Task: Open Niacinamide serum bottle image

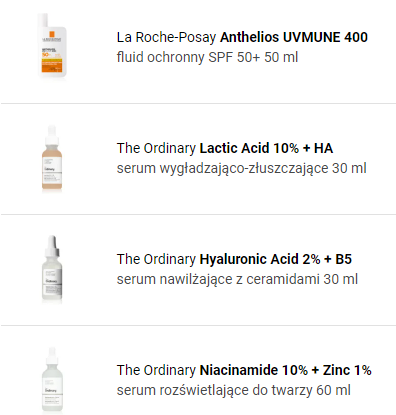Action: (52, 380)
